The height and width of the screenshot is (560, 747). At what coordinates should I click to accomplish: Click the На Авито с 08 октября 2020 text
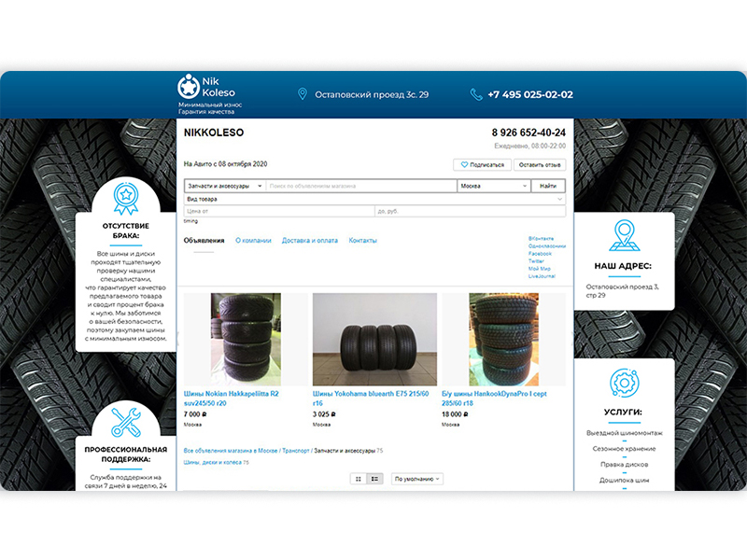[225, 164]
